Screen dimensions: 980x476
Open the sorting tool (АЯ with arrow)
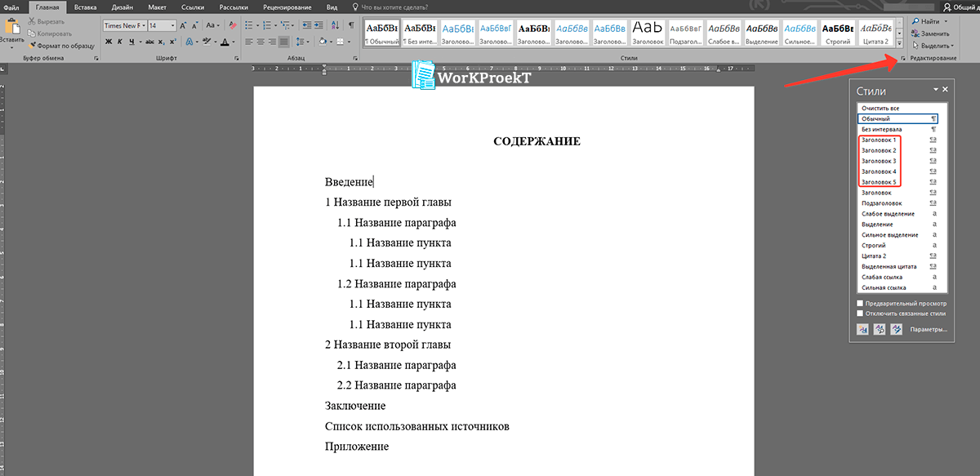[335, 25]
